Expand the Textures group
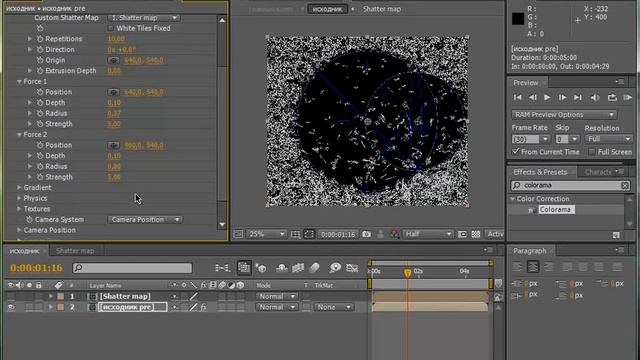Image resolution: width=640 pixels, height=360 pixels. point(19,209)
